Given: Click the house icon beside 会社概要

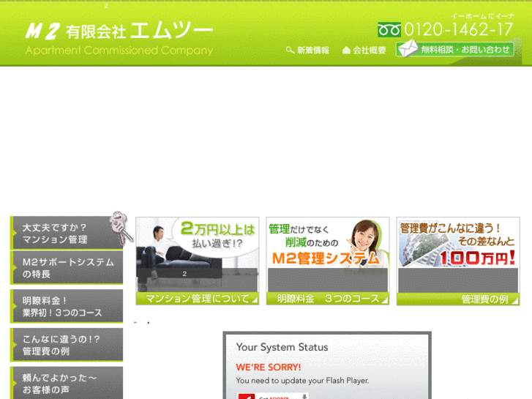Looking at the screenshot, I should tap(346, 51).
